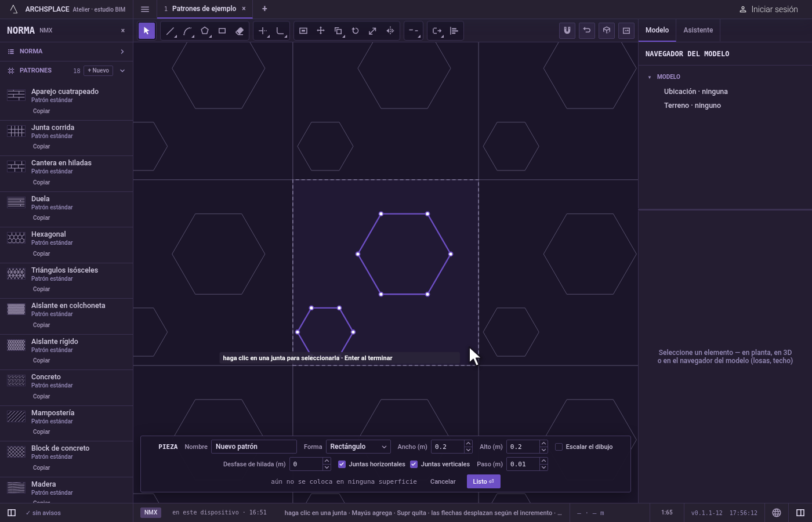Switch to the Asistente tab
The image size is (812, 522).
coord(698,30)
